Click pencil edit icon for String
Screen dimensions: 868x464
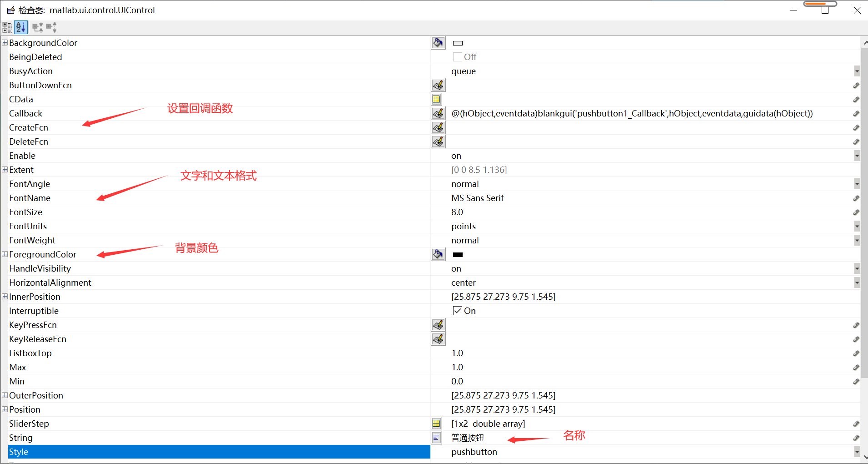856,438
